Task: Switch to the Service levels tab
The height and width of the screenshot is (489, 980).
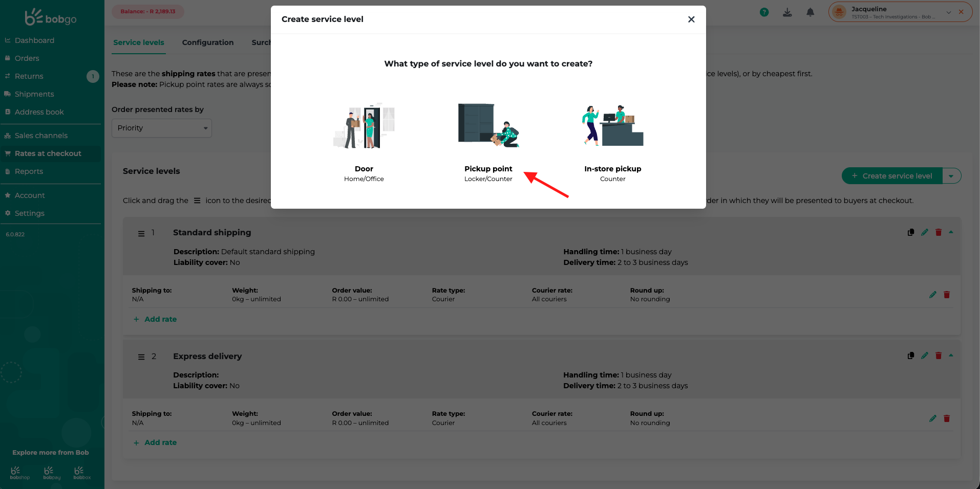Action: pos(139,42)
